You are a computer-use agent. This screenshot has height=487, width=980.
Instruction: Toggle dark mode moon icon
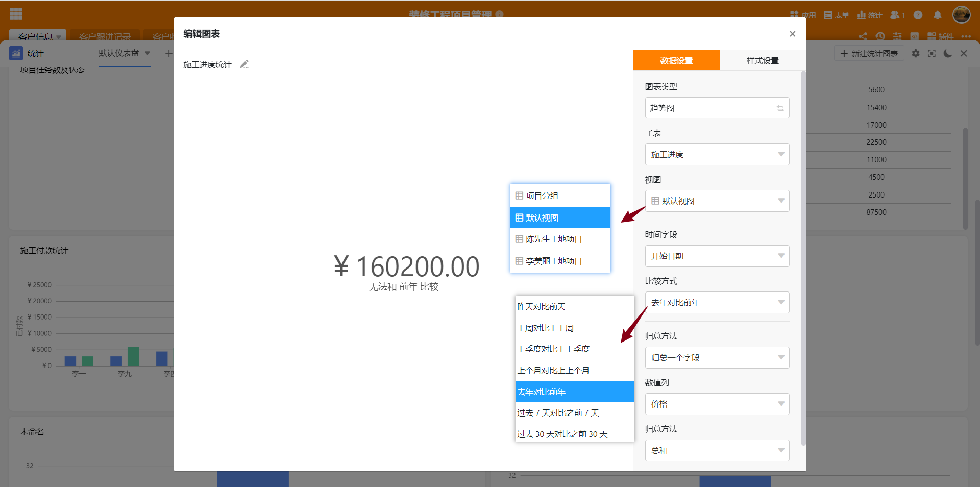[x=948, y=53]
